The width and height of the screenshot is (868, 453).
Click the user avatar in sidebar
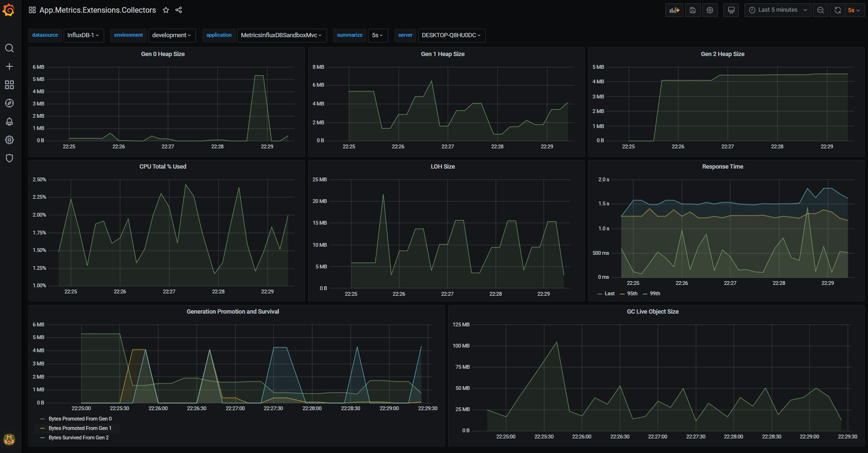[x=9, y=439]
